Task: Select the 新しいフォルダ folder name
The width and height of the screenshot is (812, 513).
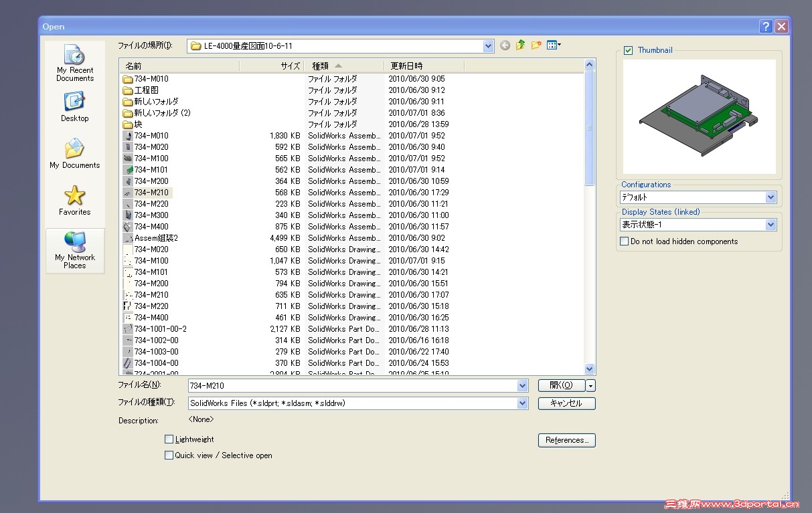Action: [156, 102]
